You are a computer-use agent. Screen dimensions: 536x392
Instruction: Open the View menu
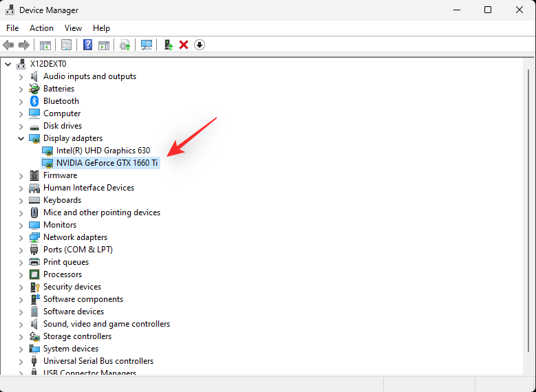click(x=73, y=28)
